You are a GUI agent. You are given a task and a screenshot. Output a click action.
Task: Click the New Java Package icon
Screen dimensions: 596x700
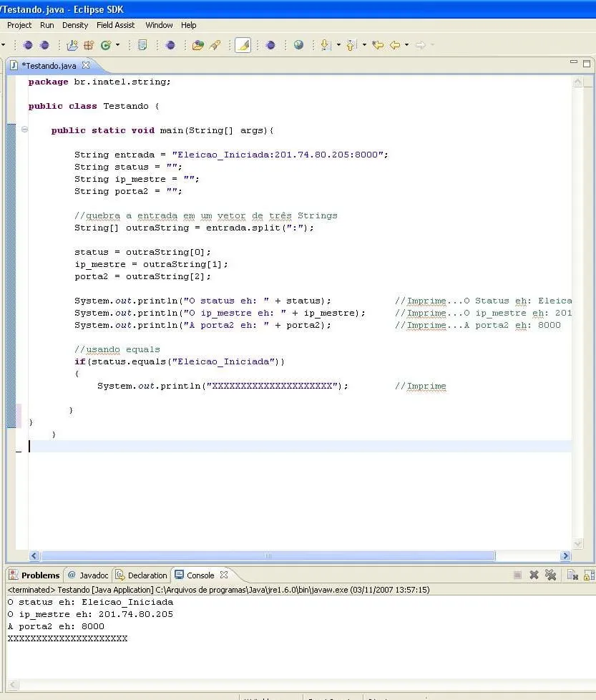tap(89, 45)
